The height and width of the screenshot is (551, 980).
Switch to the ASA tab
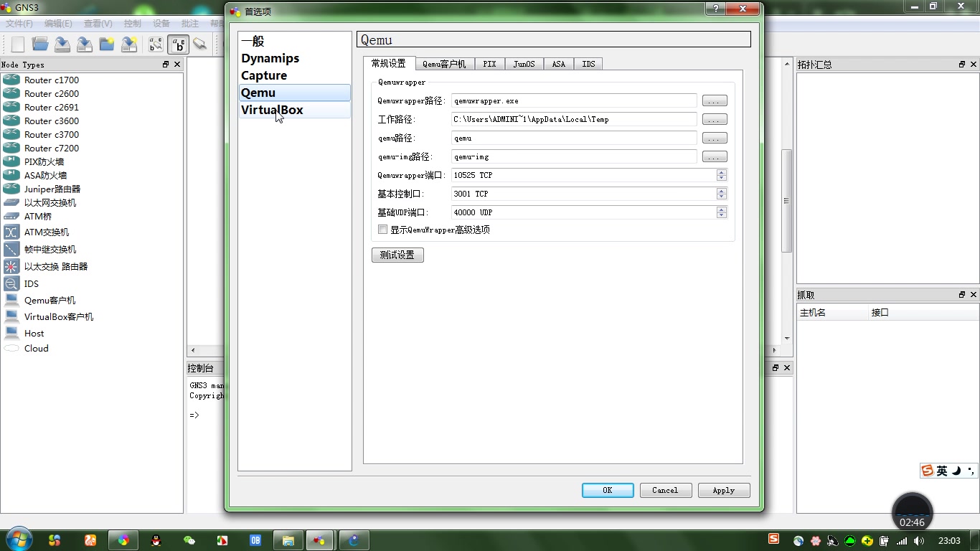558,64
